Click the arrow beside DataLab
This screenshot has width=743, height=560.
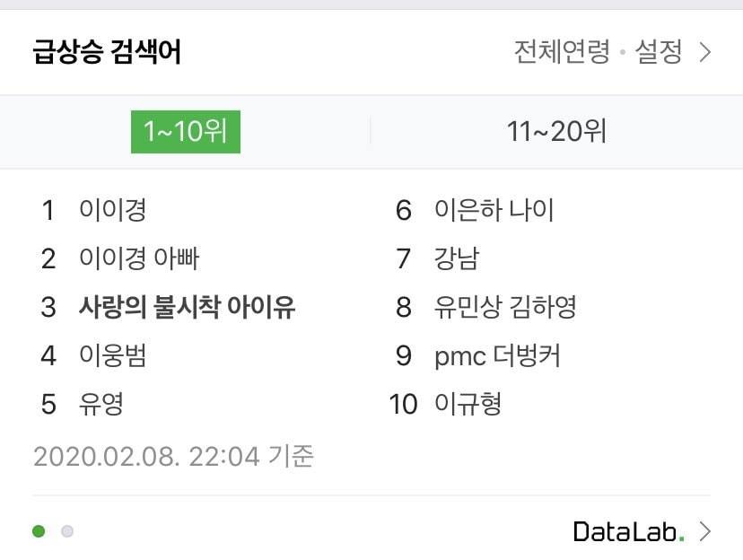coord(705,531)
